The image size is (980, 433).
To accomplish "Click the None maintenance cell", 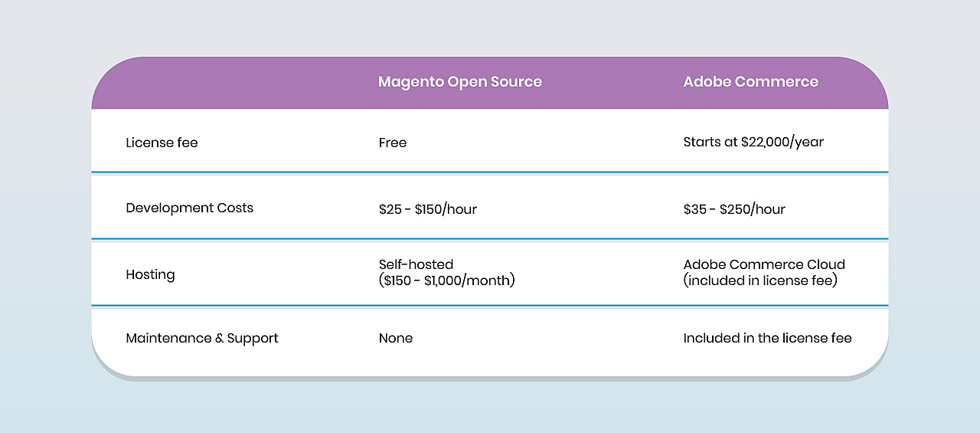I will tap(396, 338).
